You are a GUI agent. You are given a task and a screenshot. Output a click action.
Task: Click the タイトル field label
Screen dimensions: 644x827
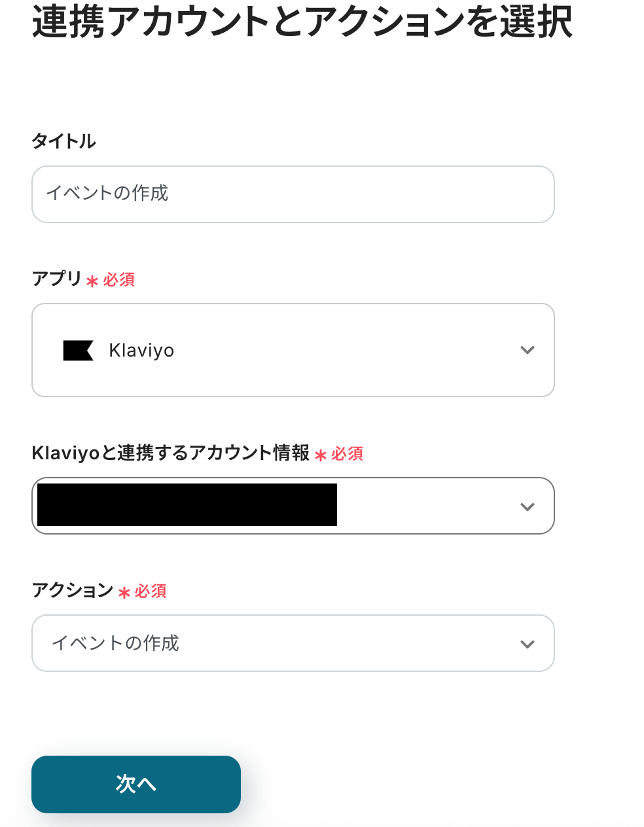tap(64, 141)
